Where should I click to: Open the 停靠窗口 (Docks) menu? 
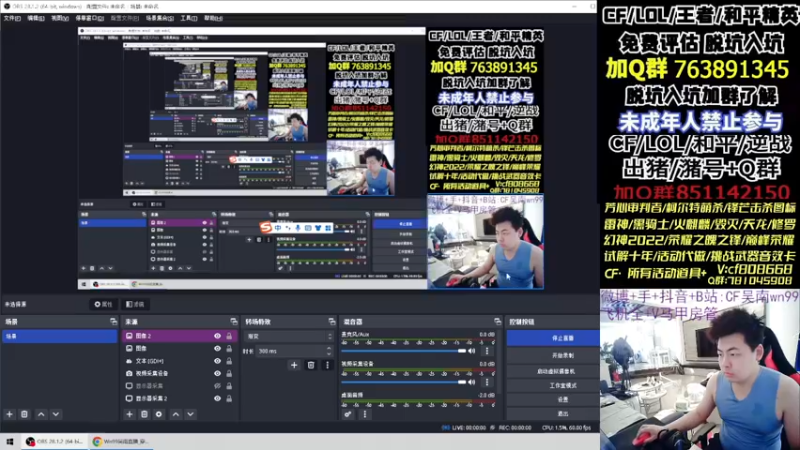(89, 18)
